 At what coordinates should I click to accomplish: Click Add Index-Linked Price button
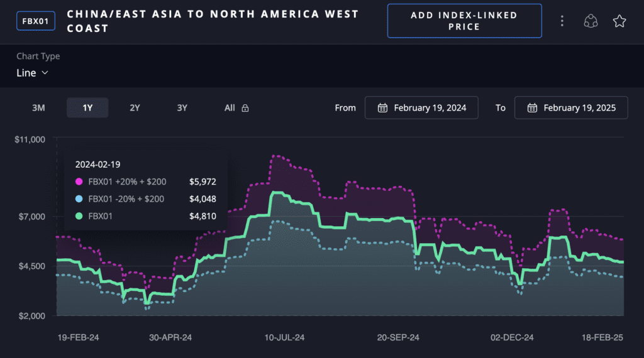pyautogui.click(x=464, y=21)
